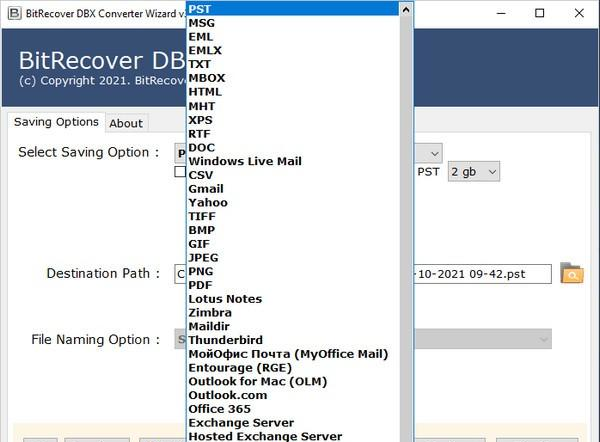
Task: Select Office 365 option
Action: (293, 409)
